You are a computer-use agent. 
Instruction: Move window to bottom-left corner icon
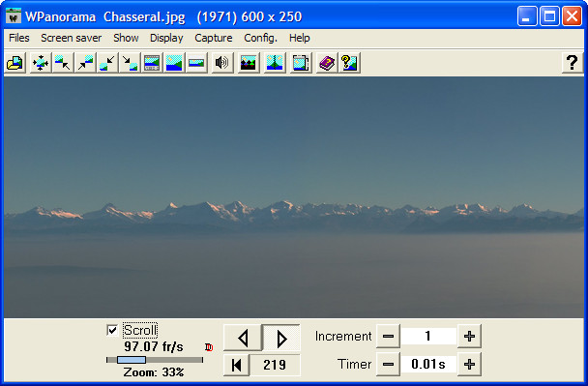pyautogui.click(x=107, y=63)
